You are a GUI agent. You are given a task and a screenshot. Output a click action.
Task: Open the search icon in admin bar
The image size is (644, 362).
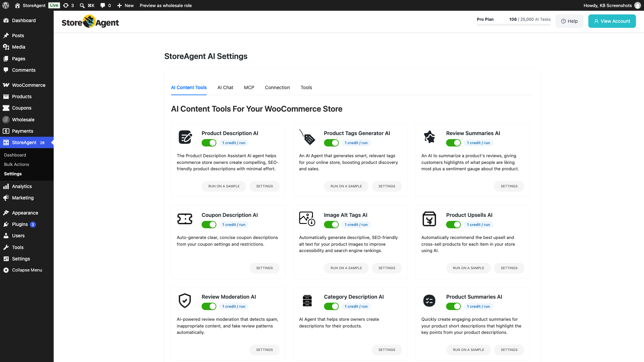click(x=82, y=5)
